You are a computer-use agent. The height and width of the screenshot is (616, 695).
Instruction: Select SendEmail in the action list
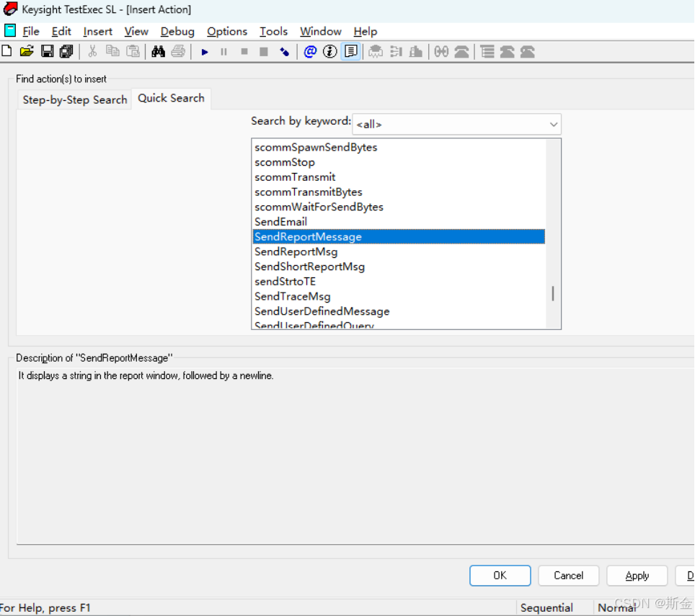[x=399, y=222]
